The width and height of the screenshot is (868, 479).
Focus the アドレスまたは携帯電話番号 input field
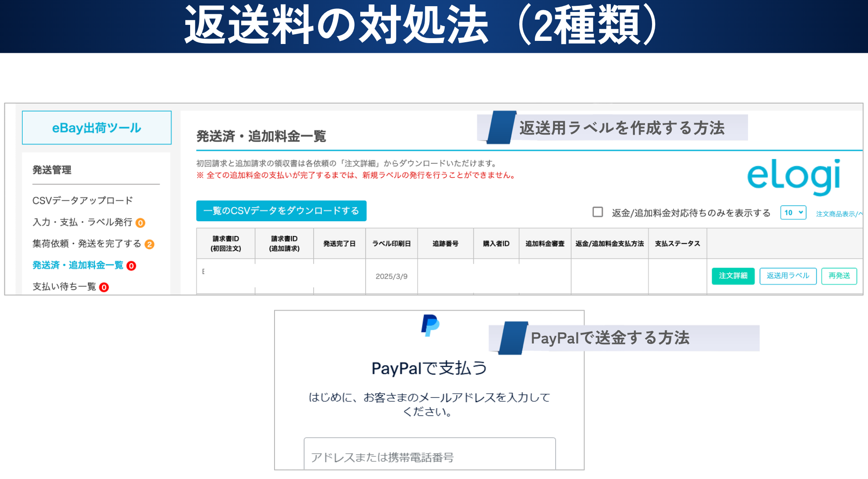[429, 455]
